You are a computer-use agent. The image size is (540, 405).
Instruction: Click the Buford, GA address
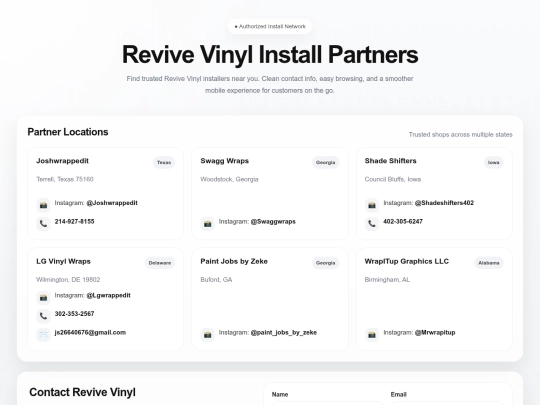(216, 280)
